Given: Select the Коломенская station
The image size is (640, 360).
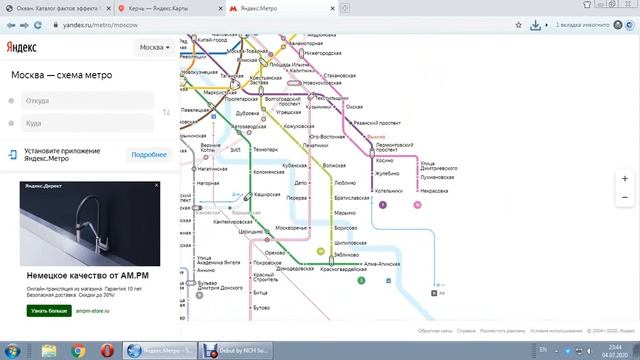Looking at the screenshot, I should pyautogui.click(x=269, y=172).
